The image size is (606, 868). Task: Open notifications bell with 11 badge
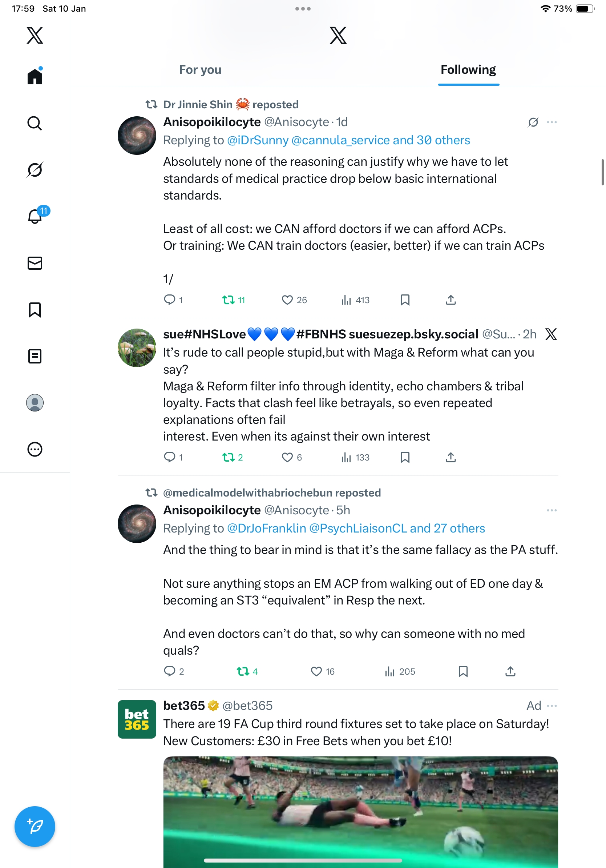pos(36,217)
